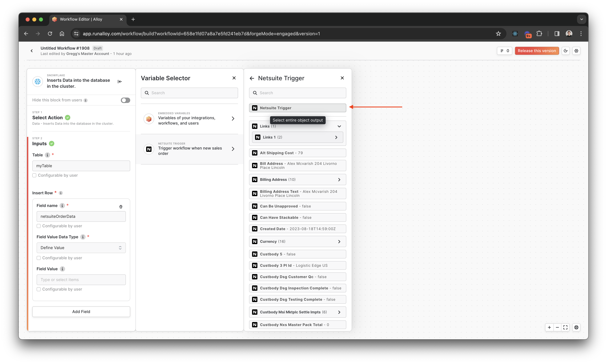
Task: Select Can Be Unapproved variable
Action: pyautogui.click(x=297, y=206)
